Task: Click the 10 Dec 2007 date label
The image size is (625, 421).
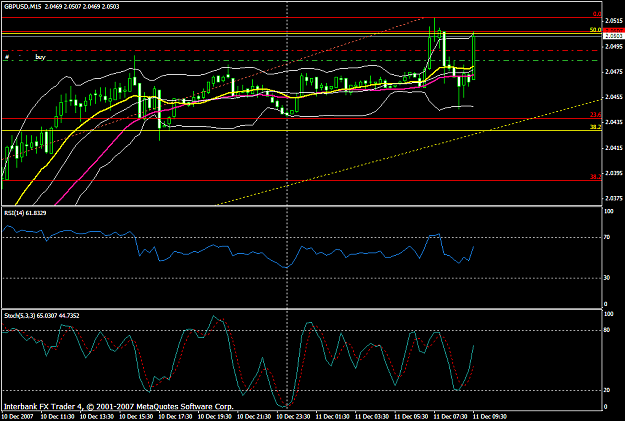Action: pyautogui.click(x=18, y=417)
